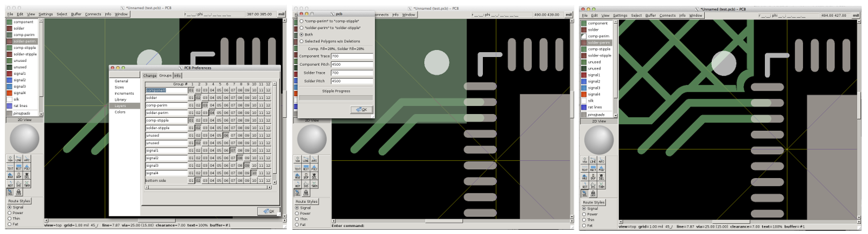Select the SEL arrow tool in the left window
Viewport: 868px width, 234px height.
[10, 192]
